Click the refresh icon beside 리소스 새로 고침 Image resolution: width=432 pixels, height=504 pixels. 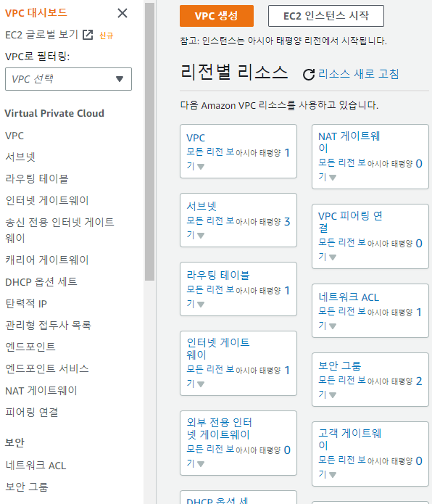pos(309,74)
